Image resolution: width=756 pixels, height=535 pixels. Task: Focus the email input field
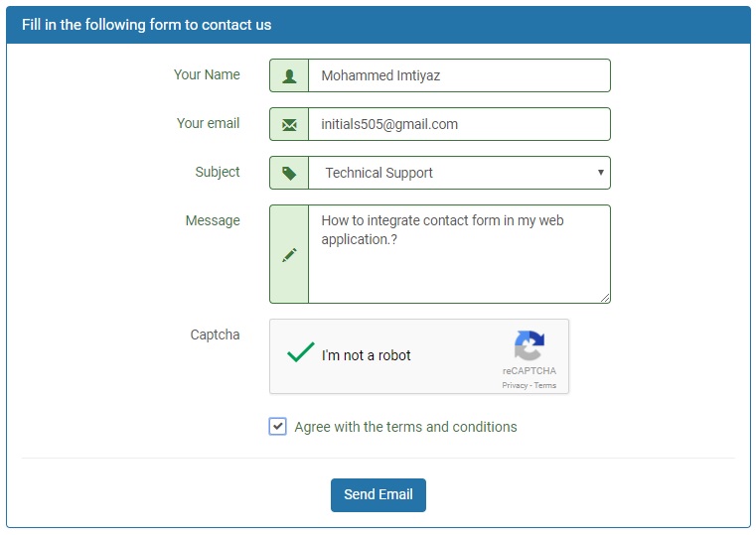459,124
